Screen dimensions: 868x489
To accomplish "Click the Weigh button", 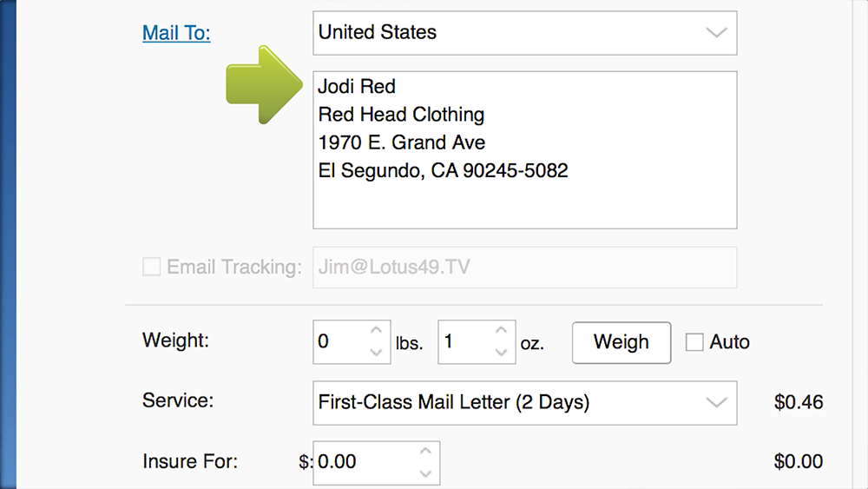I will (621, 342).
